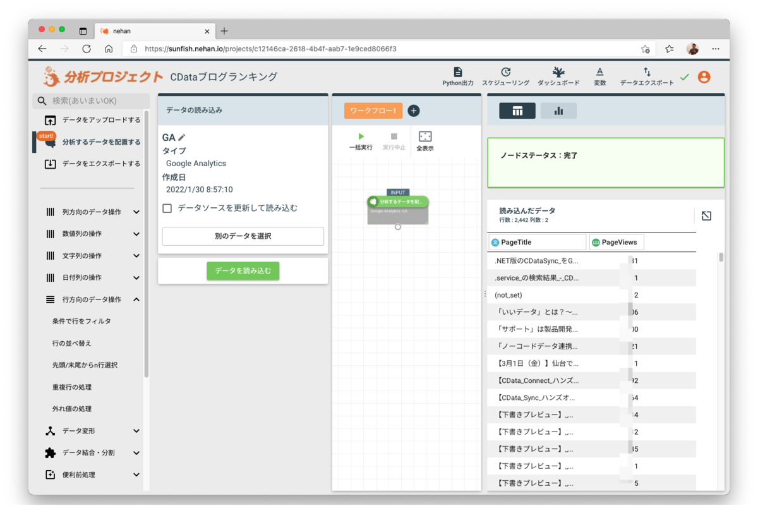Viewport: 758px width, 532px height.
Task: Toggle データソースを更新して読み込む checkbox
Action: click(167, 208)
